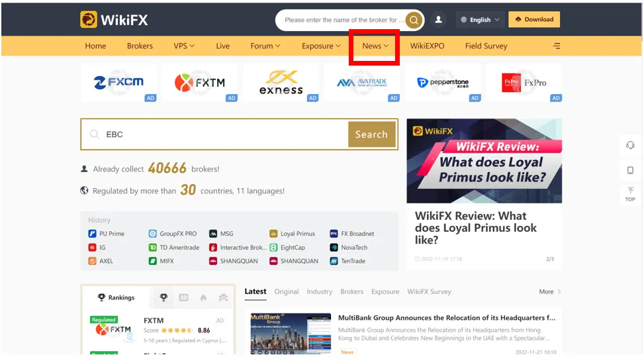644x363 pixels.
Task: Expand the News dropdown menu
Action: coord(375,46)
